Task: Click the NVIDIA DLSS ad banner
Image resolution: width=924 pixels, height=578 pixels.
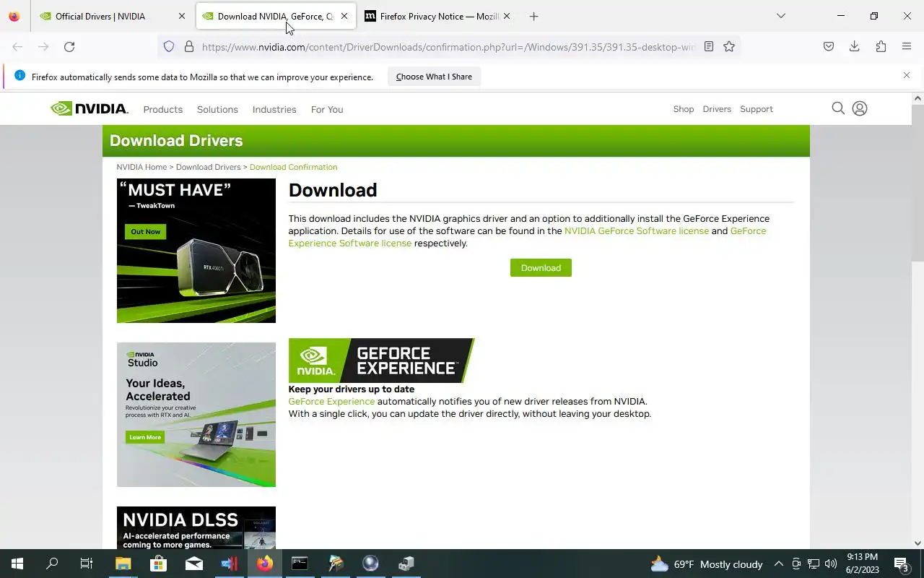Action: [x=196, y=527]
